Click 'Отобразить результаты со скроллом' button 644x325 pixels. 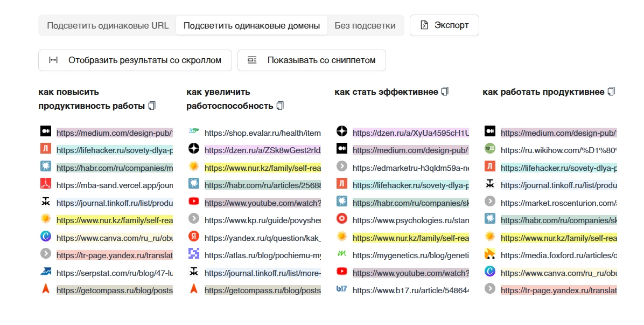[x=135, y=60]
